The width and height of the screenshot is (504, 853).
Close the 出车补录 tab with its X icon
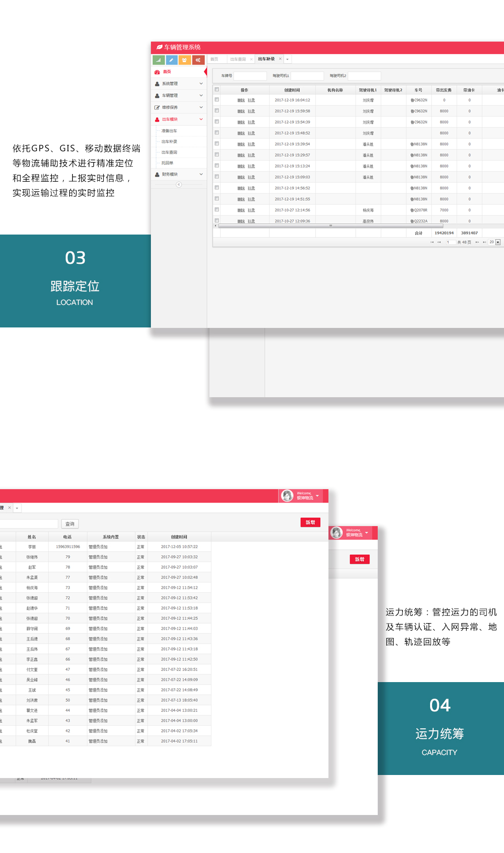(280, 59)
